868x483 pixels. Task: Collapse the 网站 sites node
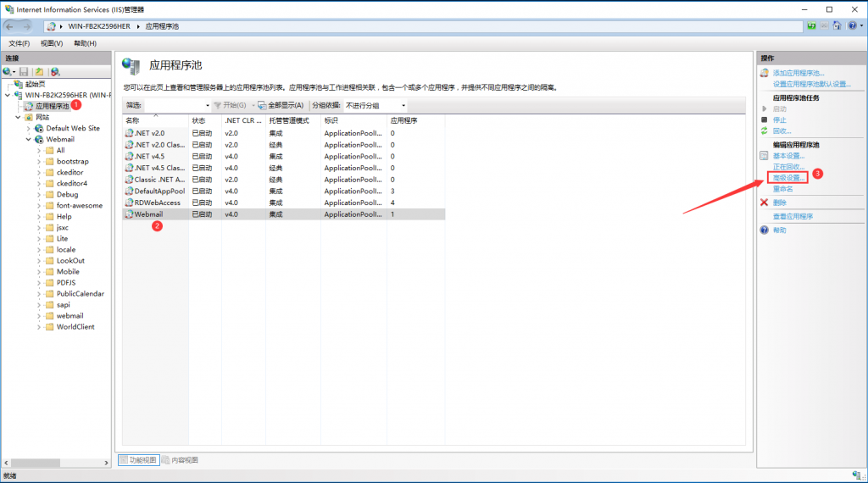[18, 117]
